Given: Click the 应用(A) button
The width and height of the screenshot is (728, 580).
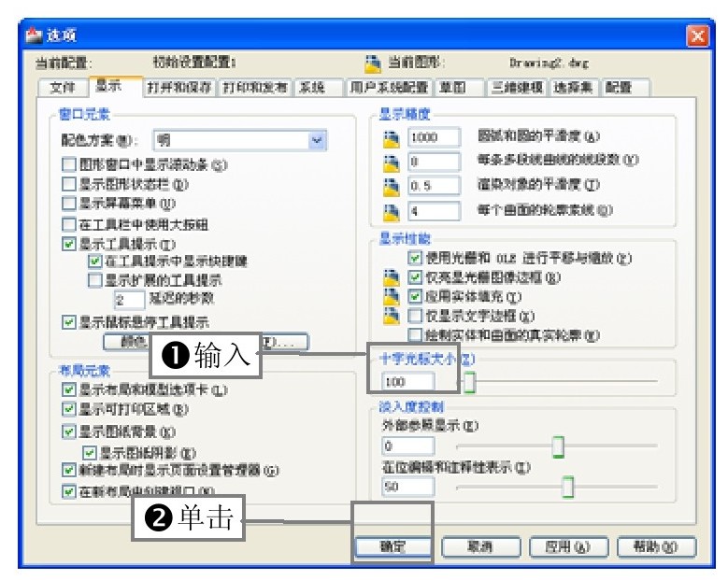Looking at the screenshot, I should pyautogui.click(x=568, y=547).
